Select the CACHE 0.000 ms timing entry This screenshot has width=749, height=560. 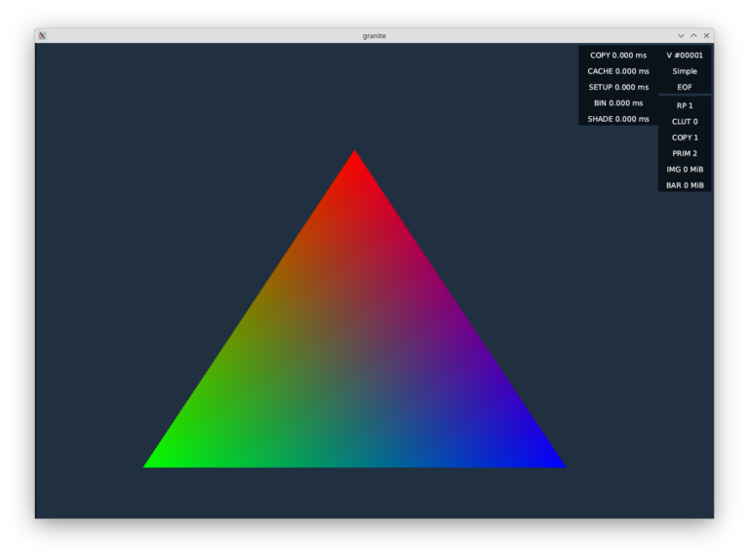(617, 71)
